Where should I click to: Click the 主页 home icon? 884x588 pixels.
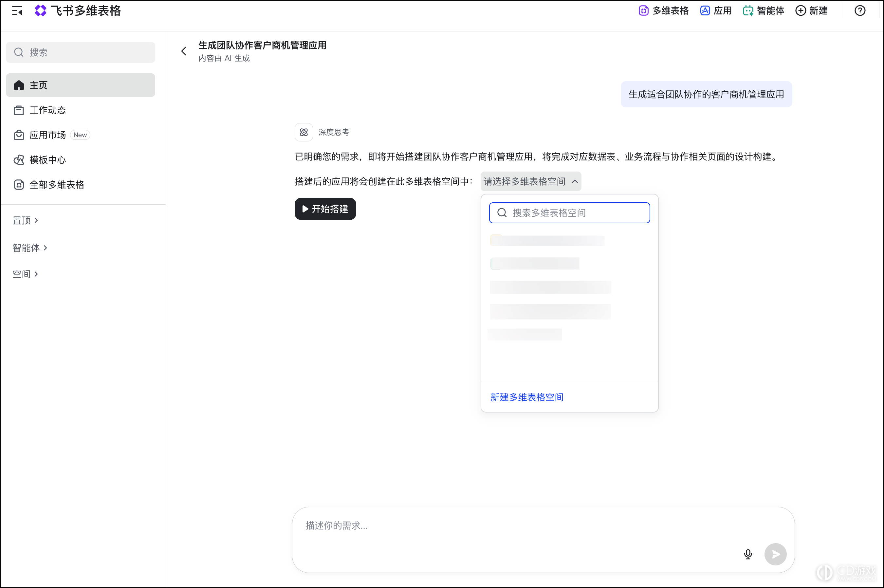coord(19,85)
